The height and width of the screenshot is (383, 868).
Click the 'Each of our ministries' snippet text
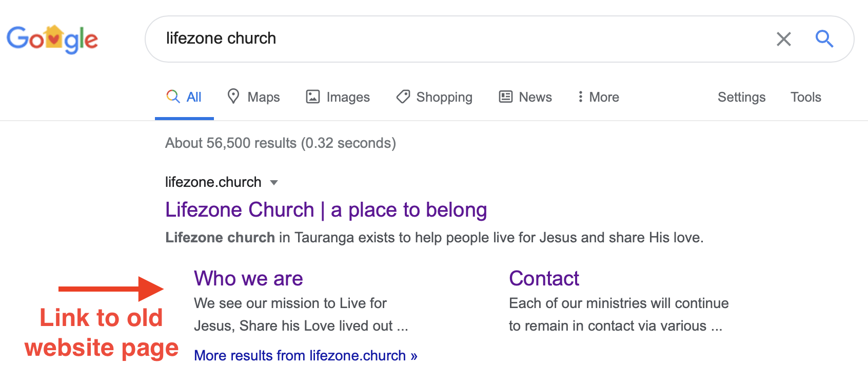(619, 314)
